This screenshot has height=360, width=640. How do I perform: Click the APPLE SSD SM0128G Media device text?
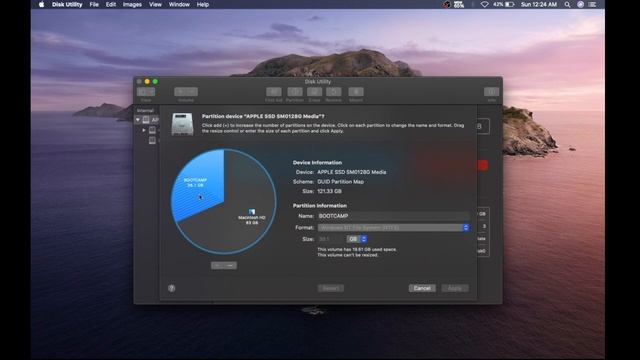351,172
